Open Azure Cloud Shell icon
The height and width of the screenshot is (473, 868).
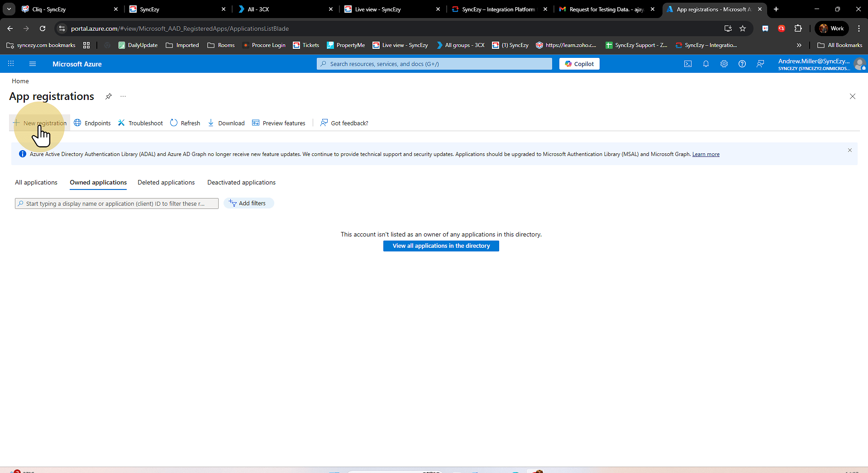687,64
